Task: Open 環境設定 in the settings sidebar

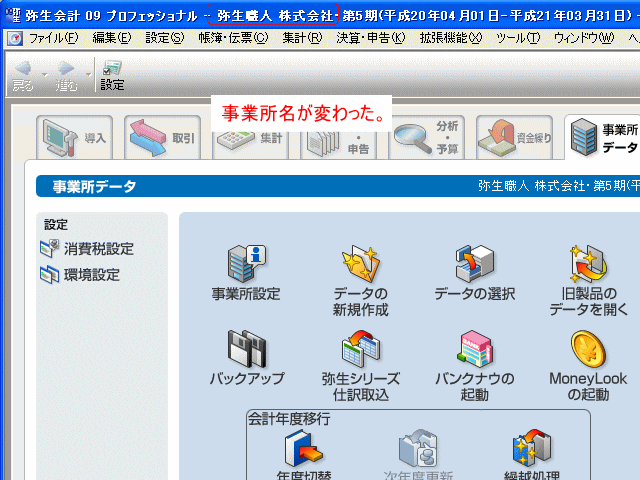Action: pos(80,275)
